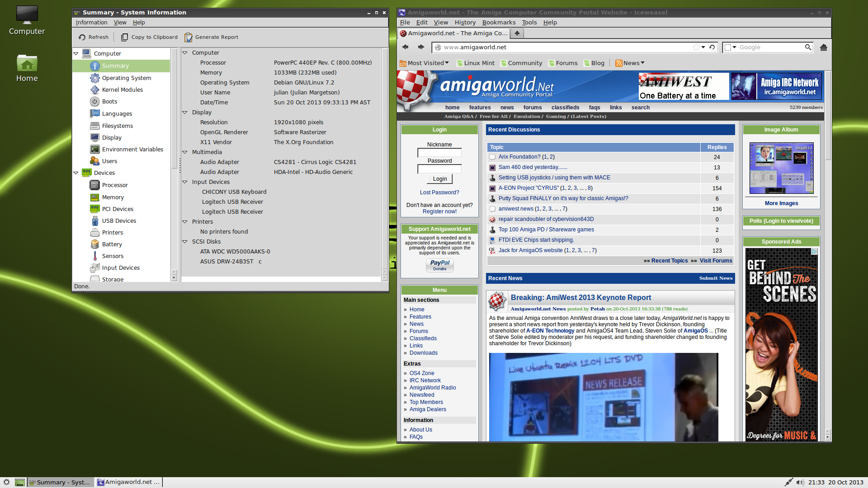Click the Image Album thumbnail
Image resolution: width=868 pixels, height=488 pixels.
781,168
